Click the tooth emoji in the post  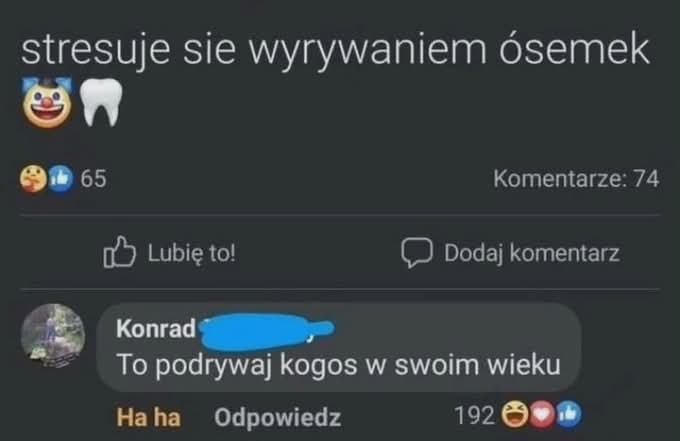[101, 102]
